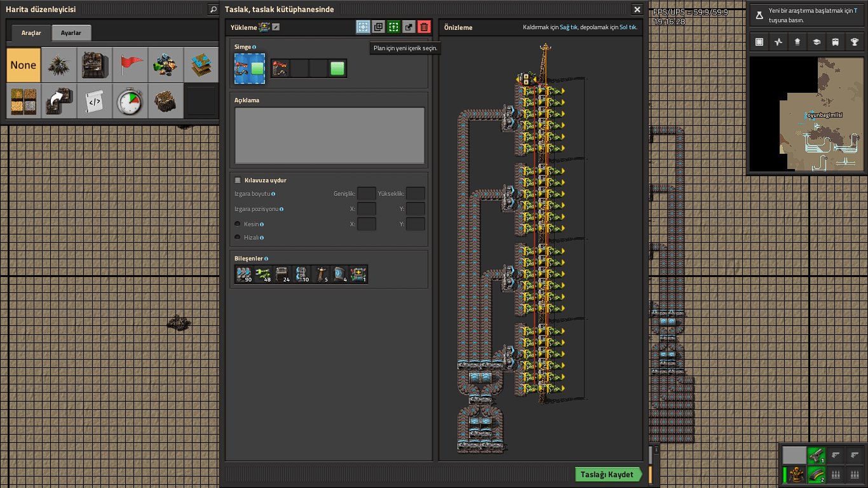Click the minimap in the top right

click(x=807, y=114)
